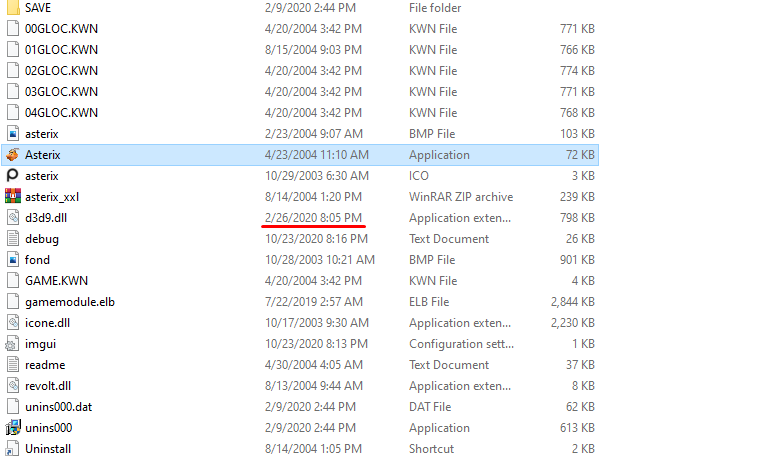
Task: Select the file name 03GLOC.KWN
Action: click(x=61, y=92)
